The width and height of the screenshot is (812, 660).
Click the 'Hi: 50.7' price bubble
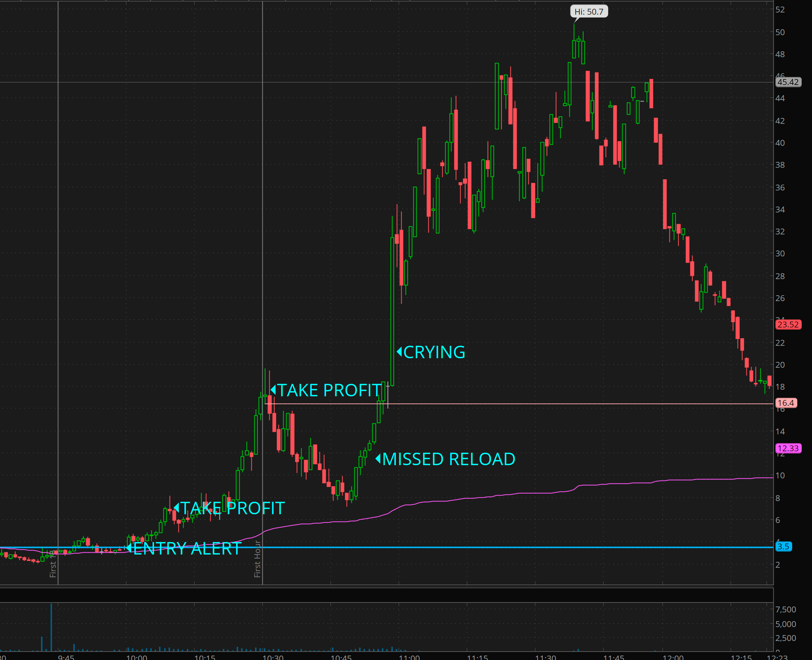point(589,12)
